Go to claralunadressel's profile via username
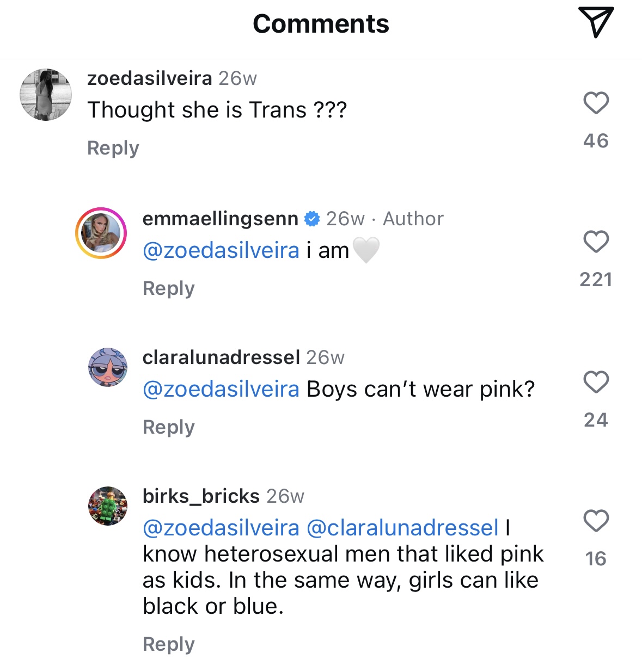Viewport: 642px width, 672px height. pos(221,357)
